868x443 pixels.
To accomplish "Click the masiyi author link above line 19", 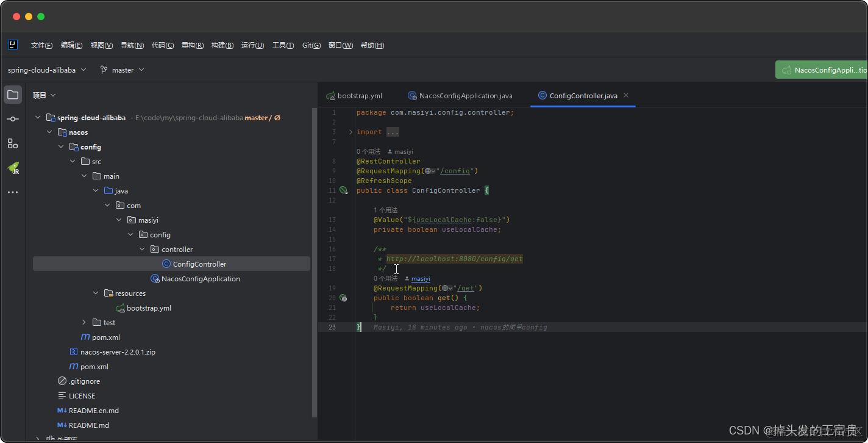I will [421, 279].
